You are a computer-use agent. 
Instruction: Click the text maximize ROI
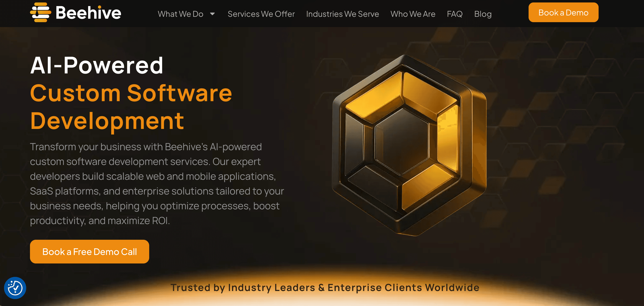[139, 221]
